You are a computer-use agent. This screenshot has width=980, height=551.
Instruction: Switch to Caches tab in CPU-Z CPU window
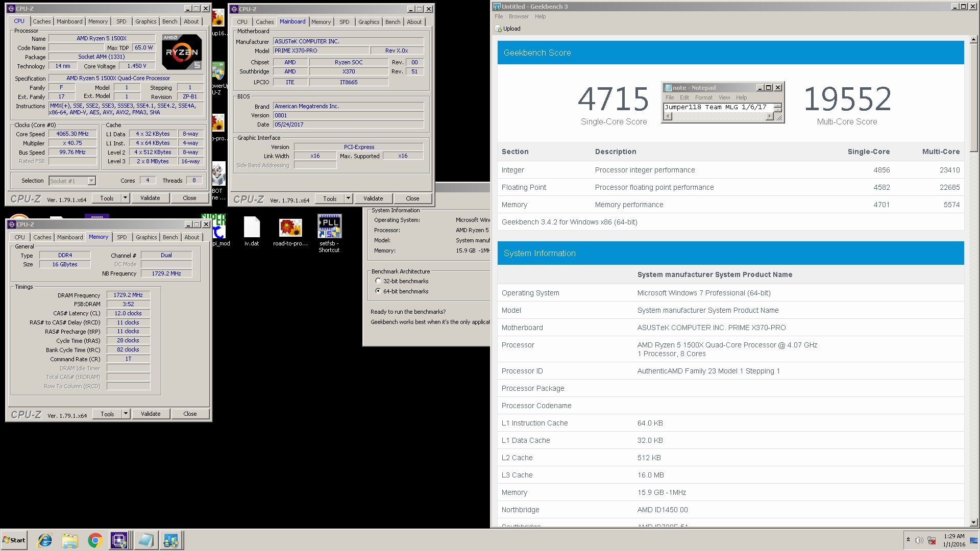[x=42, y=21]
